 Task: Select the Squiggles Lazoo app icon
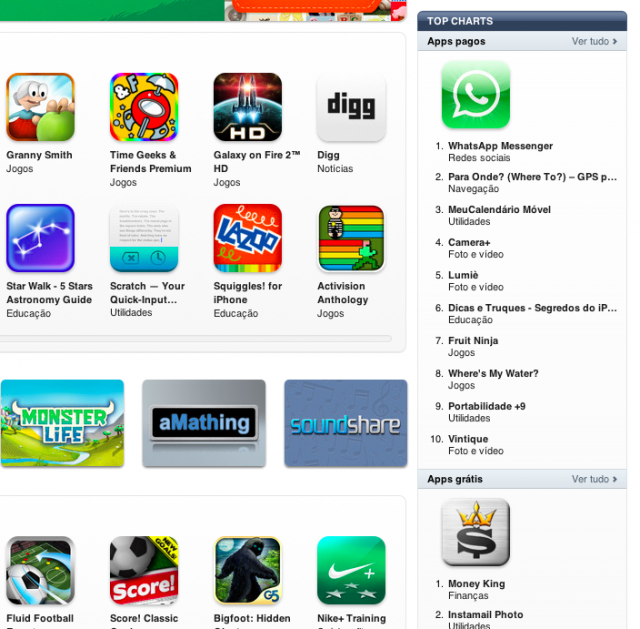pos(248,238)
